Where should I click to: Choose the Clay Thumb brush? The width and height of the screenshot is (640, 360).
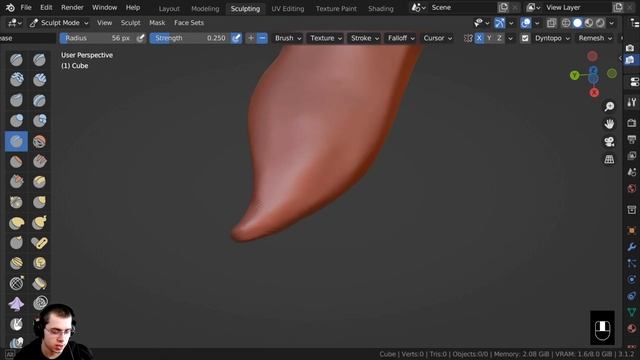(16, 100)
